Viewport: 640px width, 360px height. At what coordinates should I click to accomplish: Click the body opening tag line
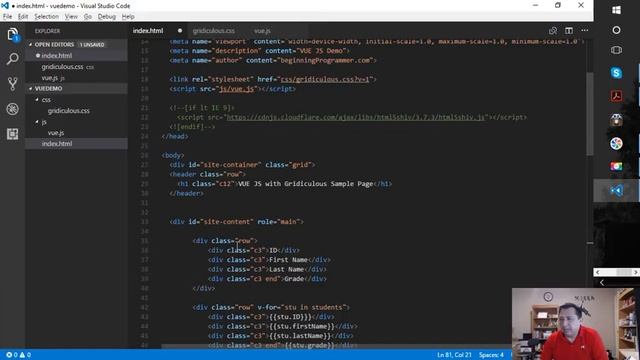point(173,155)
